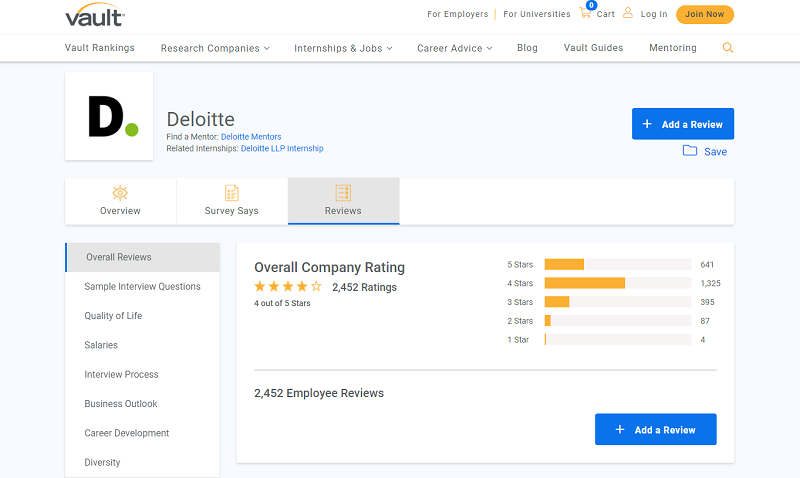800x478 pixels.
Task: Click the '641' count for 5 Stars
Action: tap(707, 264)
